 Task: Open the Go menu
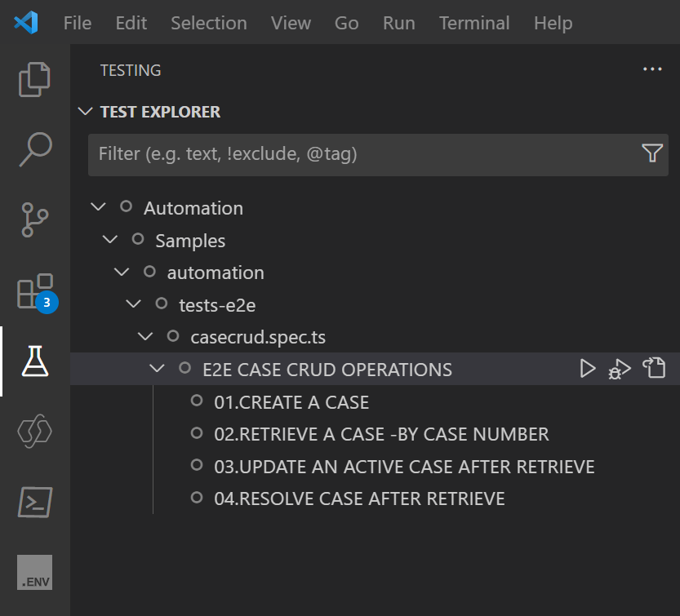click(346, 23)
